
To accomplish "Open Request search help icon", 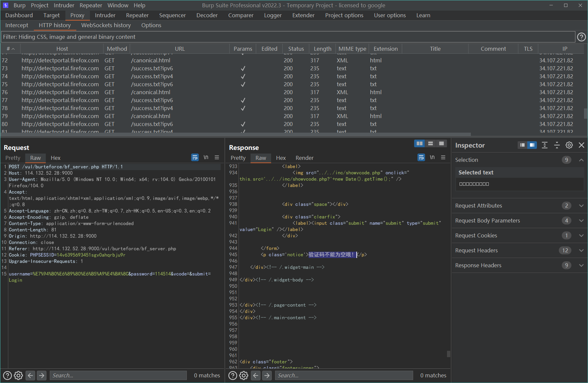I will pyautogui.click(x=7, y=375).
